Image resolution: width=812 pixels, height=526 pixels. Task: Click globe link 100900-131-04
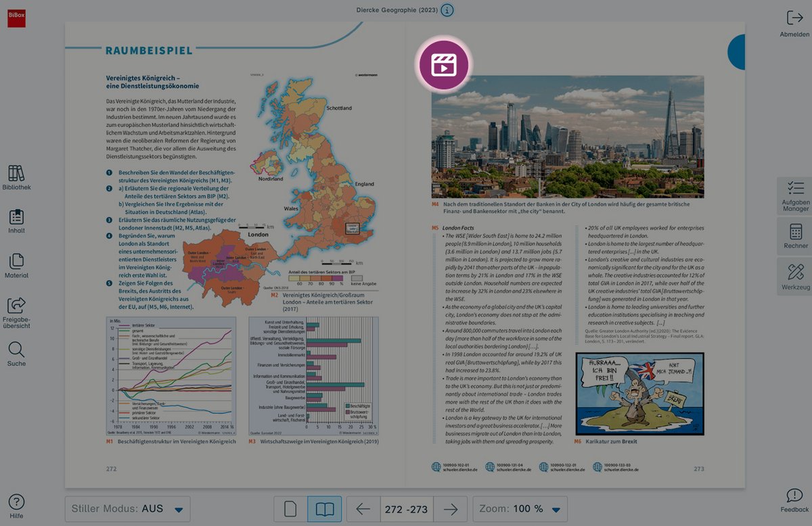(509, 467)
